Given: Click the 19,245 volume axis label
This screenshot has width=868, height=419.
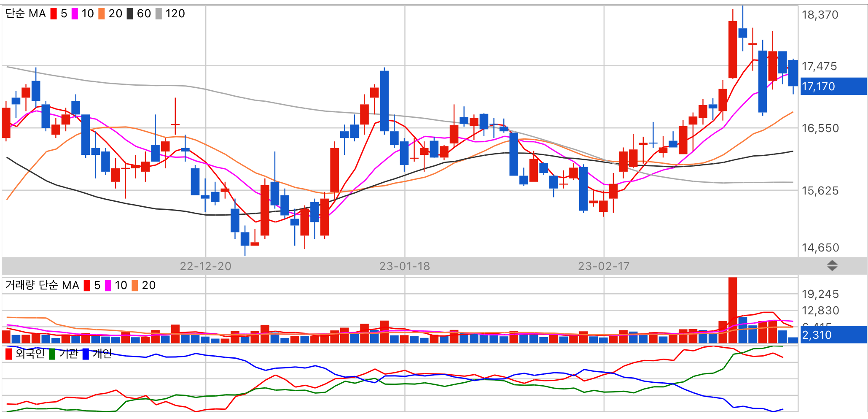Looking at the screenshot, I should coord(820,294).
